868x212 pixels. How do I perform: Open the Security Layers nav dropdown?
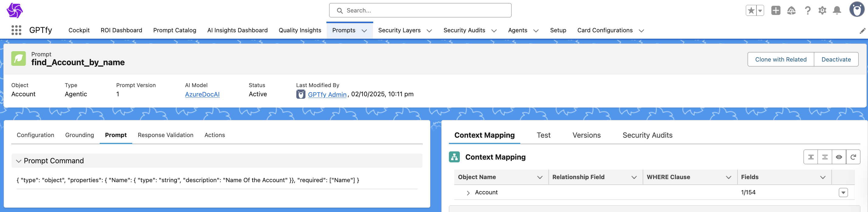tap(429, 31)
